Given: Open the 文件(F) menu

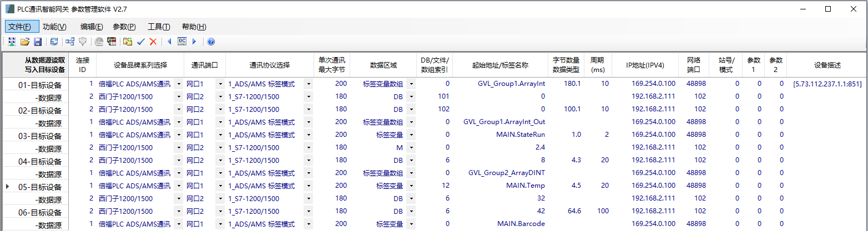Looking at the screenshot, I should (x=22, y=27).
